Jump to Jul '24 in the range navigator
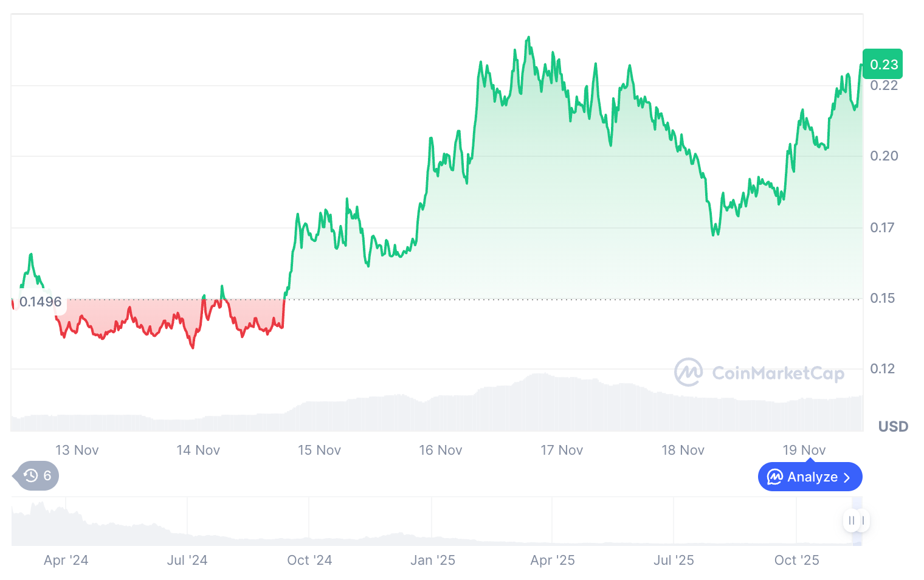This screenshot has height=580, width=924. click(187, 560)
